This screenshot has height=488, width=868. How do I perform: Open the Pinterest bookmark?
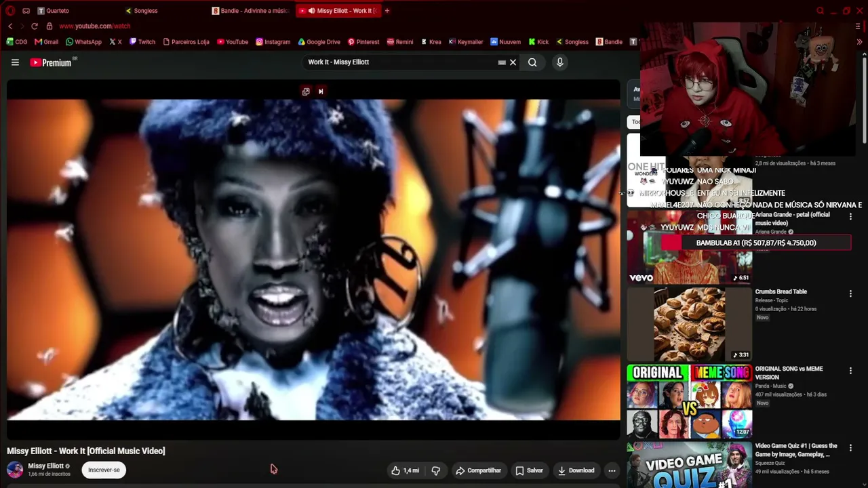tap(363, 42)
